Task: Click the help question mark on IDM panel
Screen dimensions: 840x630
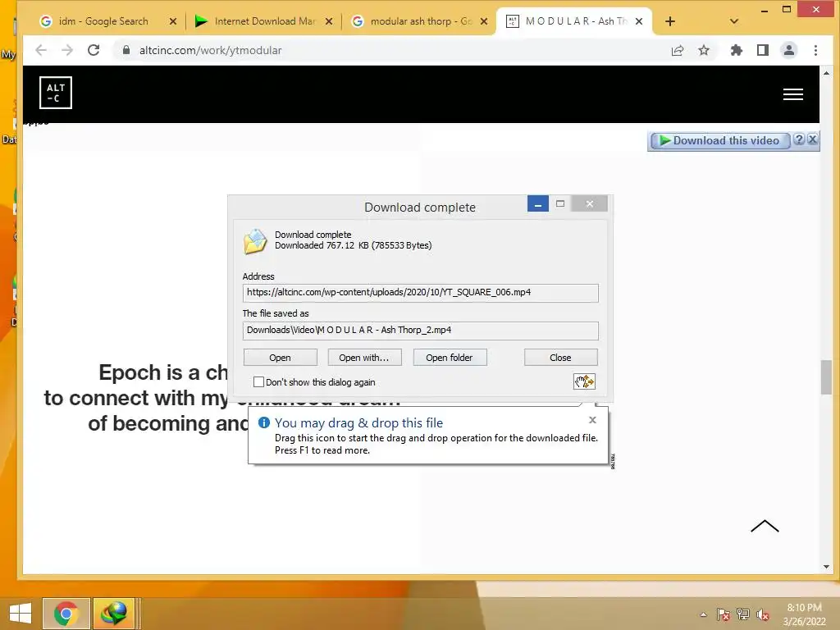Action: [x=799, y=139]
